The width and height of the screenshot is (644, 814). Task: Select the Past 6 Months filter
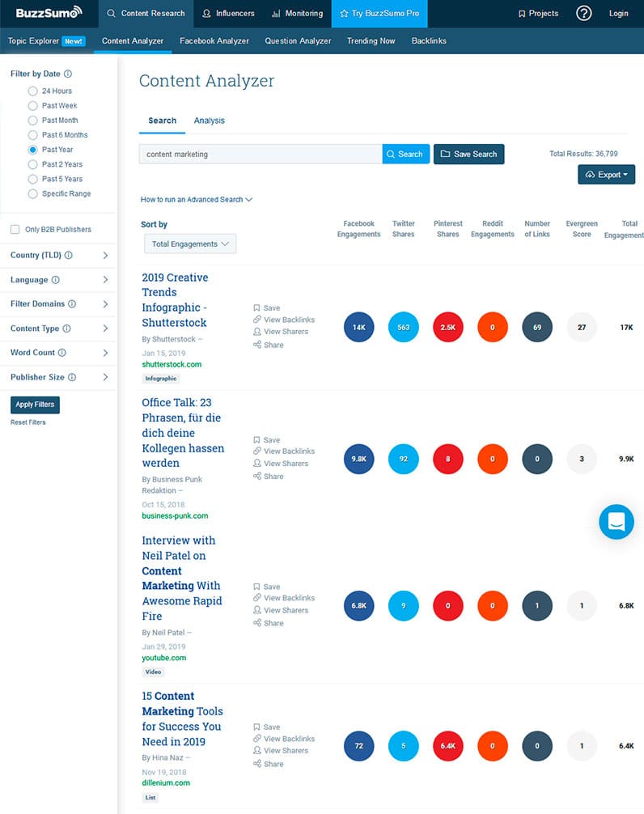[32, 135]
